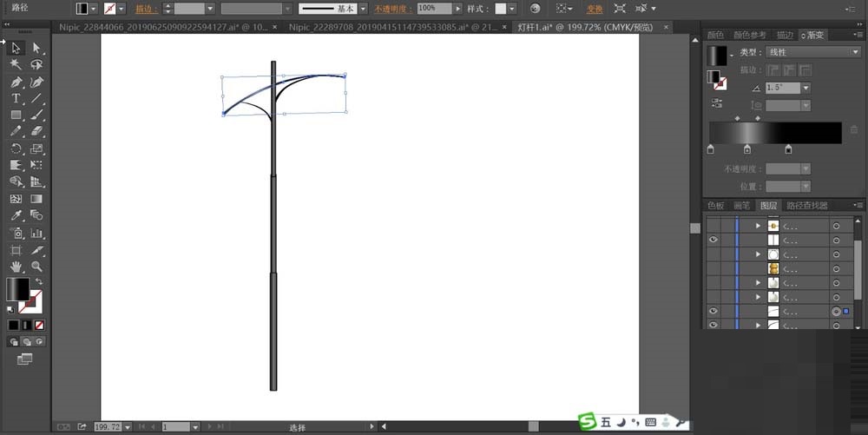This screenshot has height=435, width=868.
Task: Switch to the 路径查找器 panel tab
Action: 807,205
